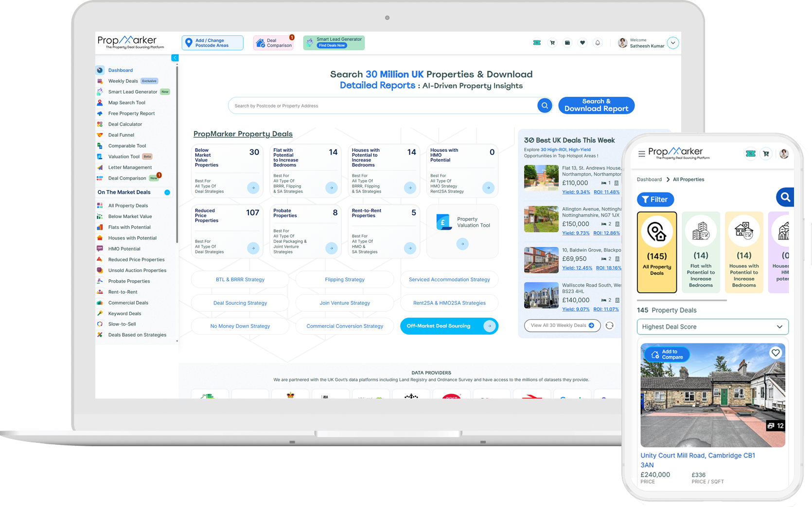Viewport: 812px width, 507px height.
Task: Select Commercial Conversion Strategy
Action: tap(345, 326)
